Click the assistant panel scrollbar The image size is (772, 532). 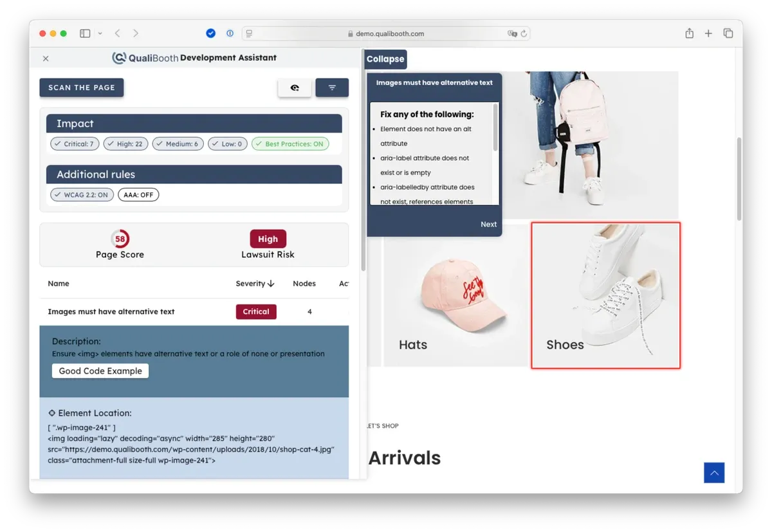point(363,161)
